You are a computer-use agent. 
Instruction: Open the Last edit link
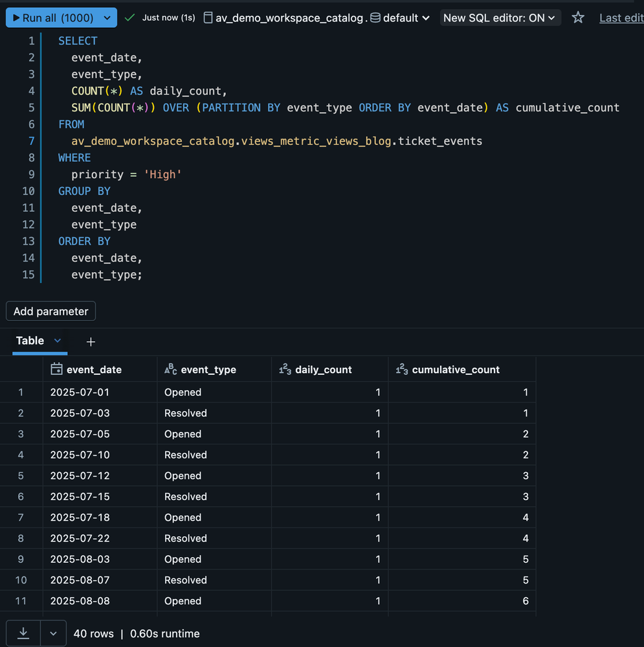click(620, 18)
